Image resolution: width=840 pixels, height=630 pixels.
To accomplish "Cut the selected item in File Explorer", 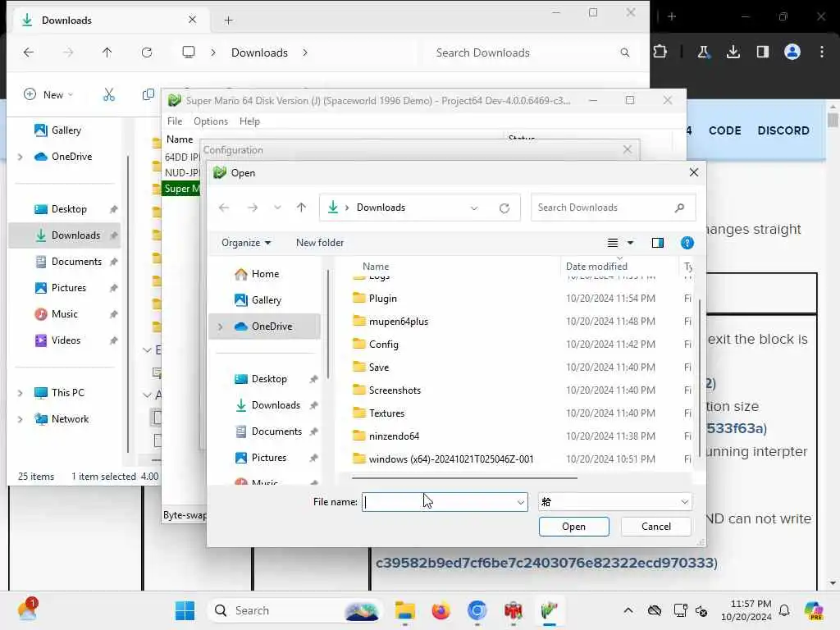I will (x=109, y=95).
